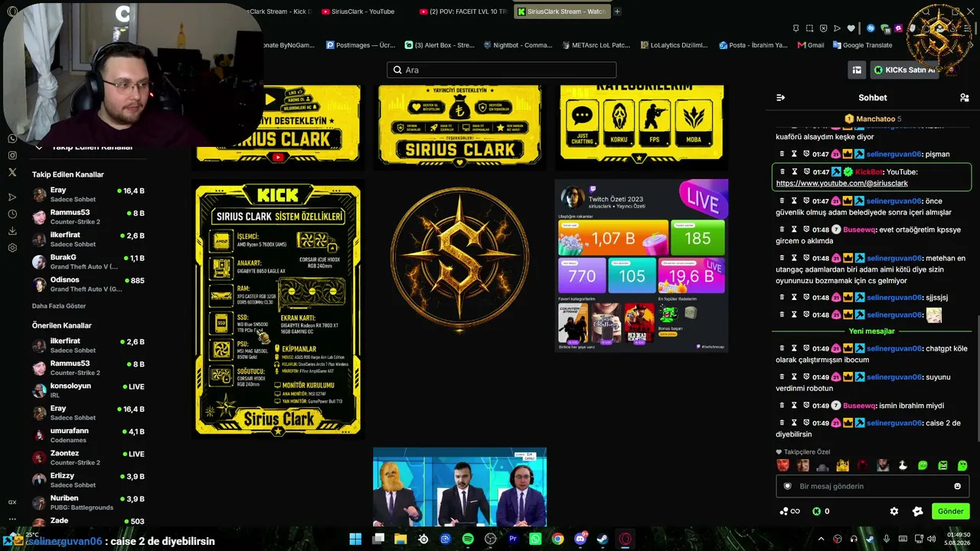The height and width of the screenshot is (551, 980).
Task: Launch Premiere Pro from the taskbar
Action: click(x=513, y=539)
